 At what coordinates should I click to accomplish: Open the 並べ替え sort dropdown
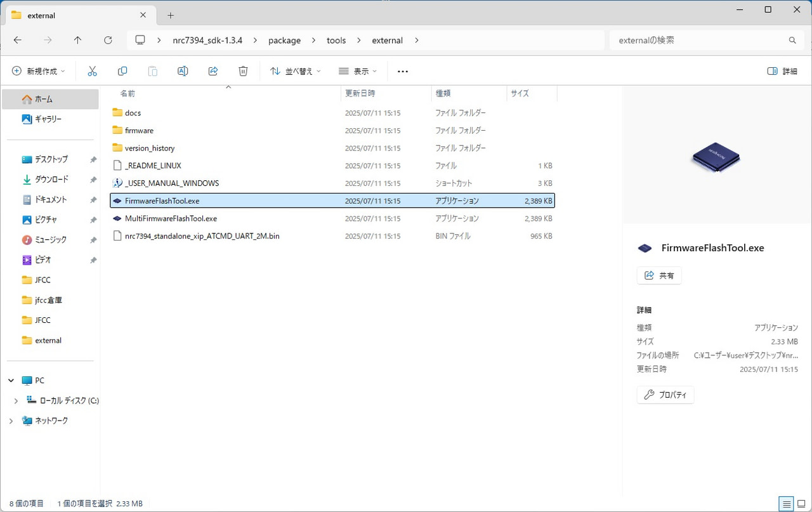click(x=296, y=71)
